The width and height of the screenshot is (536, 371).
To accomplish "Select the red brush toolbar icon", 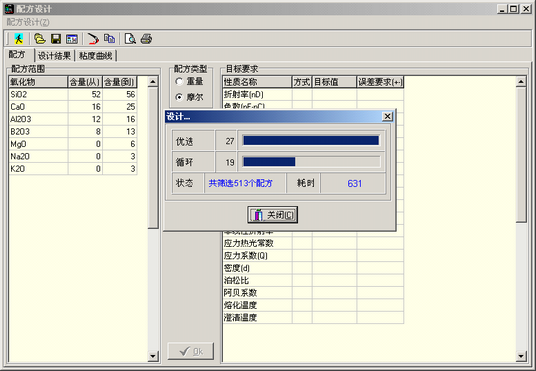I will (93, 39).
